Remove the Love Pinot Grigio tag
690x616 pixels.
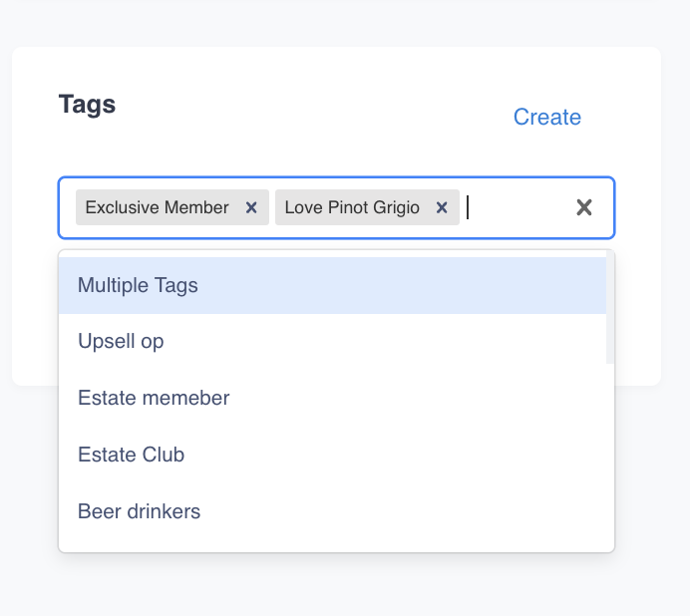click(442, 207)
